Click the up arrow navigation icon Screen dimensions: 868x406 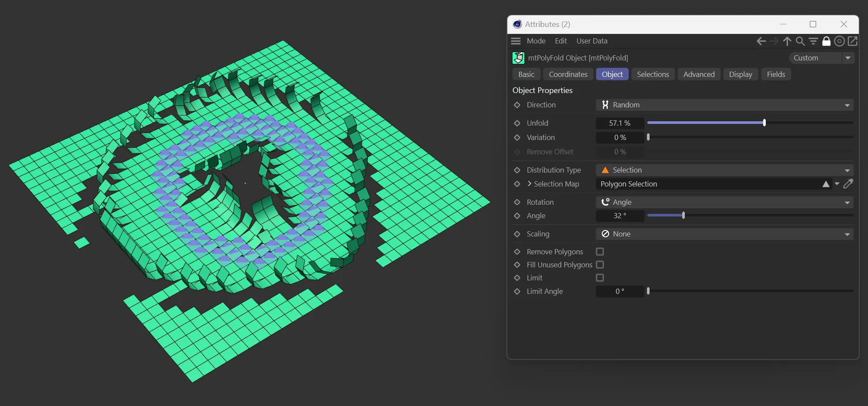tap(787, 41)
